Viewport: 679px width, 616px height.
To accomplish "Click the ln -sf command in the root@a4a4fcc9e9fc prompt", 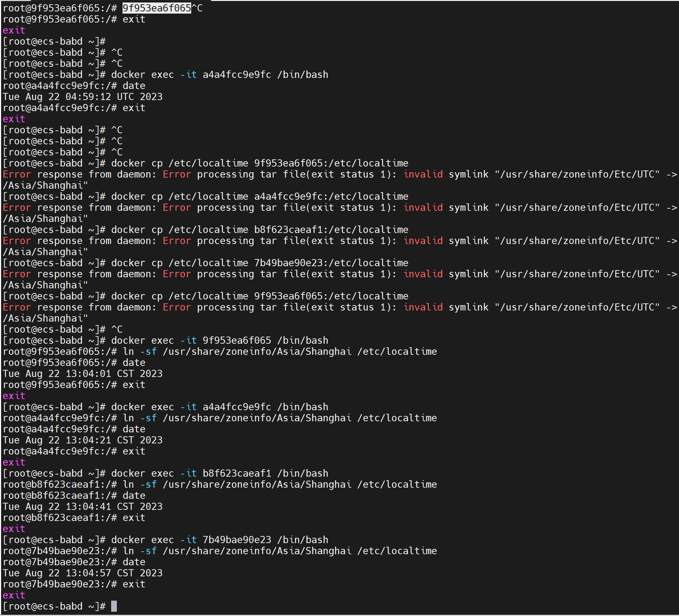I will pyautogui.click(x=280, y=418).
